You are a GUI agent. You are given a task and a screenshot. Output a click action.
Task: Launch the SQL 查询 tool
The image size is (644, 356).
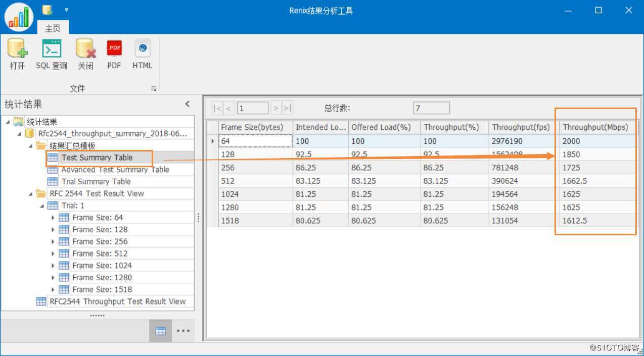(52, 55)
